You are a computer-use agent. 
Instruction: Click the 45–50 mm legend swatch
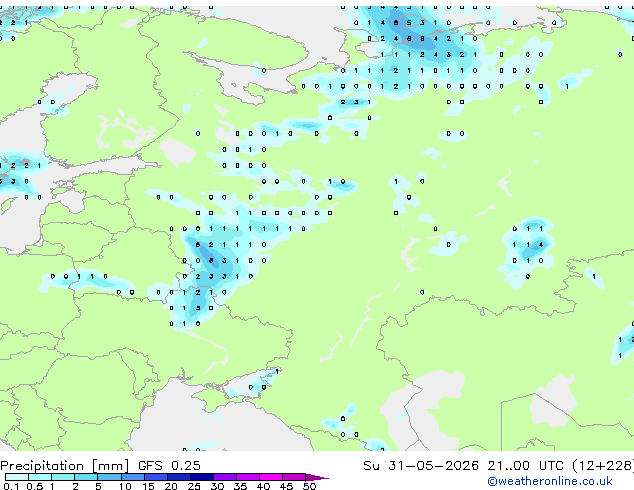(x=294, y=477)
